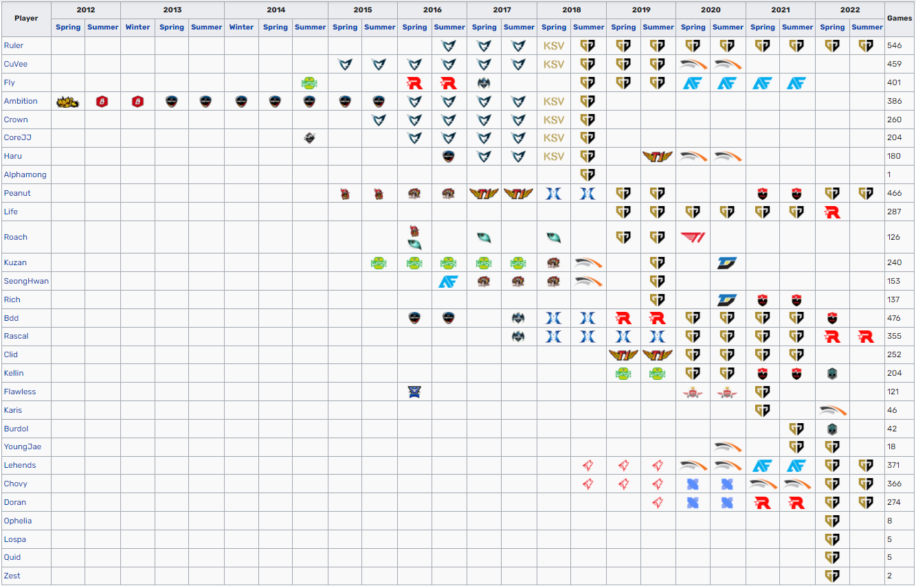Open Zest's 2022 Spring Gen.G logo
This screenshot has width=916, height=588.
[x=832, y=576]
